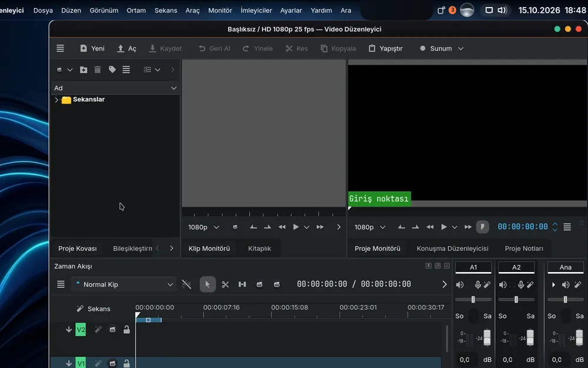Open the main hamburger menu left of Yeni

pos(61,48)
